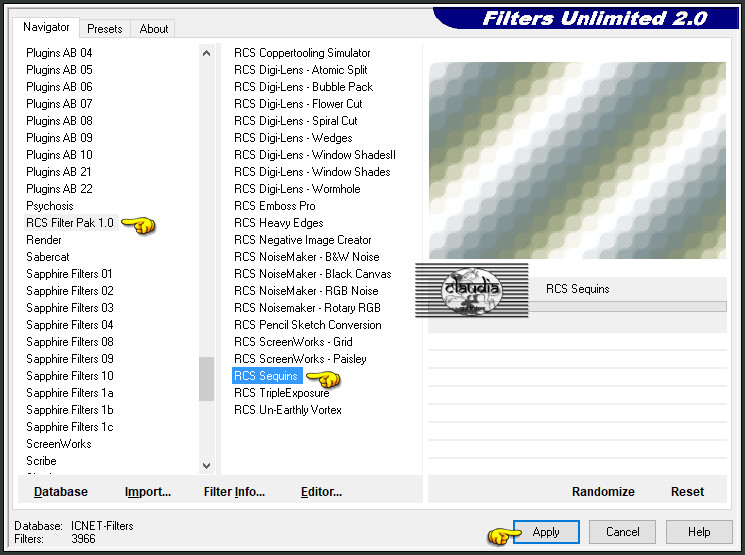The image size is (745, 555).
Task: Click Import... to add filters
Action: click(x=148, y=491)
